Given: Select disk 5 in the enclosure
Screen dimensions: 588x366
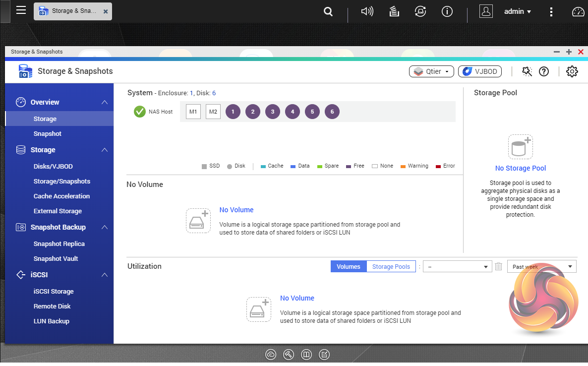Looking at the screenshot, I should tap(312, 112).
